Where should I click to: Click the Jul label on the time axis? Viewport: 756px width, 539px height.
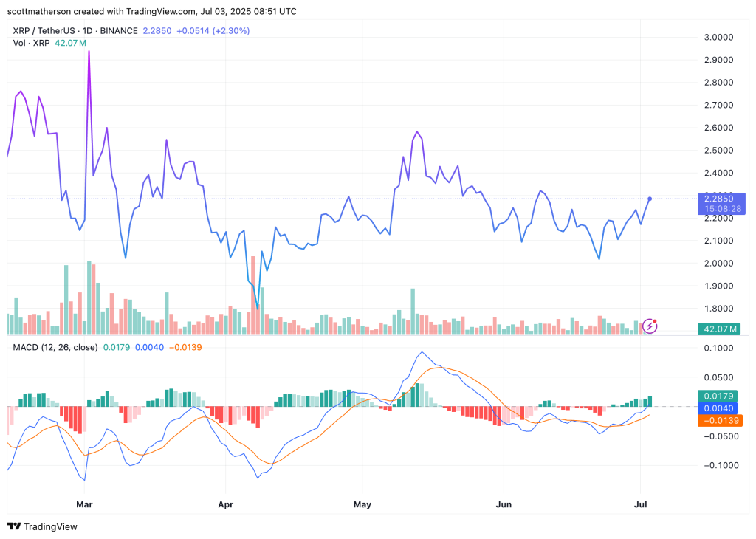641,504
